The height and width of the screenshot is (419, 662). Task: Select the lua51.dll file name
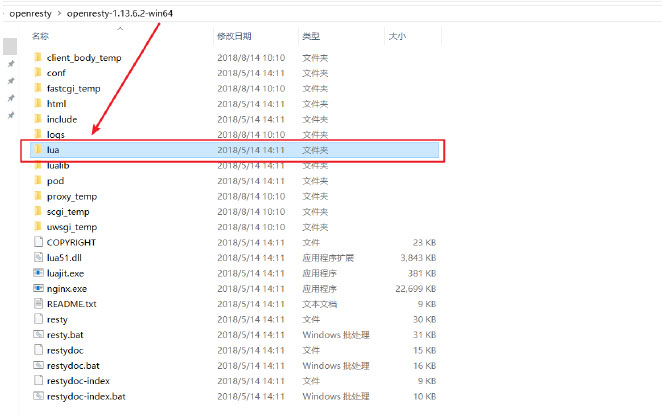tap(64, 258)
